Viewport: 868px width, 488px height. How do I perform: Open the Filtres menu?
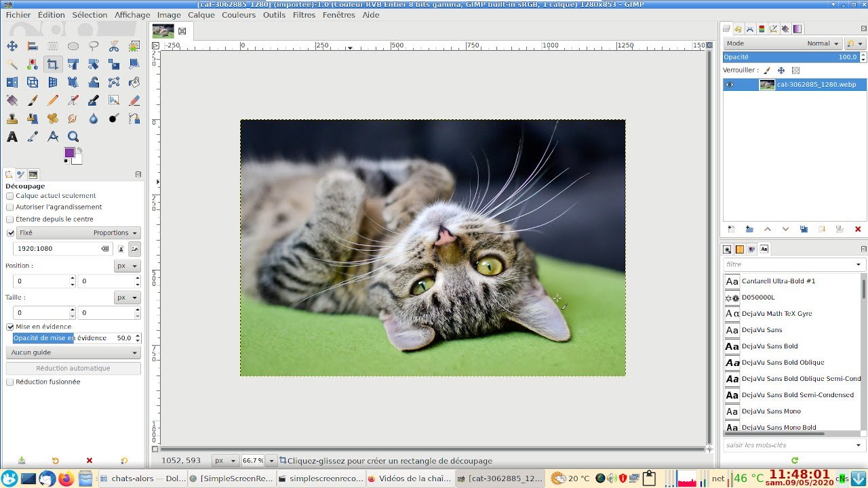click(304, 15)
